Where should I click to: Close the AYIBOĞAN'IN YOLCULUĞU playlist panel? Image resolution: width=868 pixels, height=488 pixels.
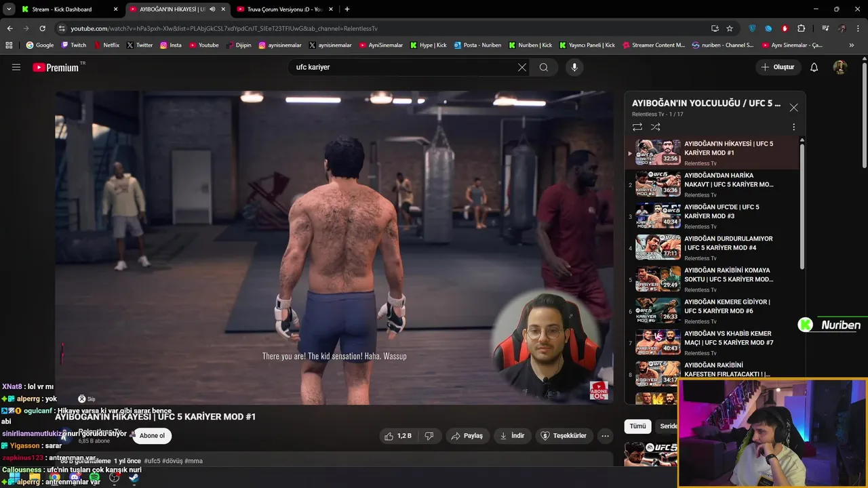(x=793, y=107)
